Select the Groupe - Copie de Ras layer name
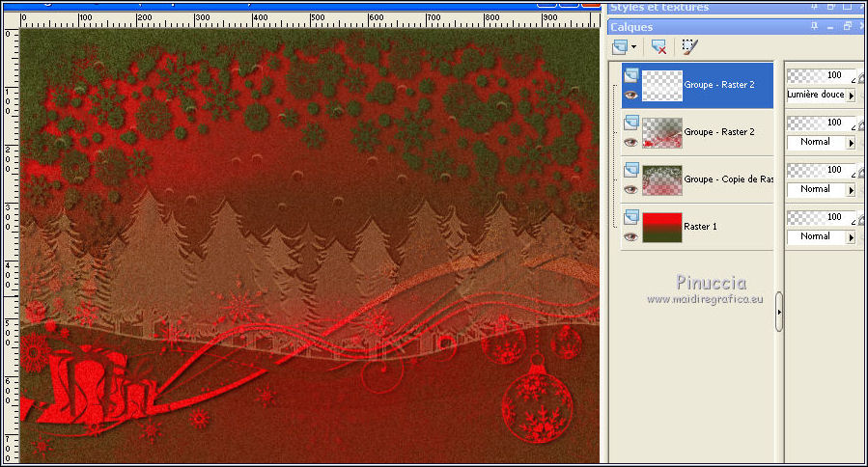Image resolution: width=868 pixels, height=467 pixels. point(729,179)
